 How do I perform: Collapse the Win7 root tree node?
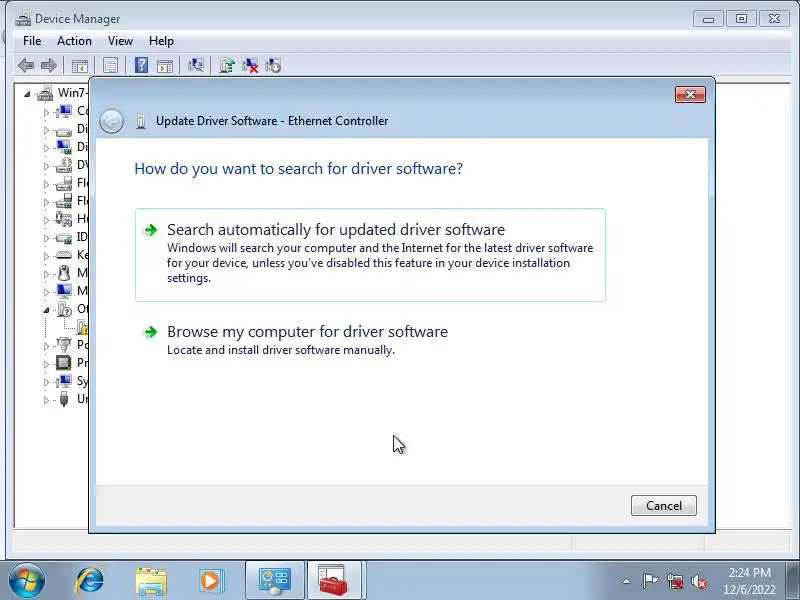click(x=27, y=94)
